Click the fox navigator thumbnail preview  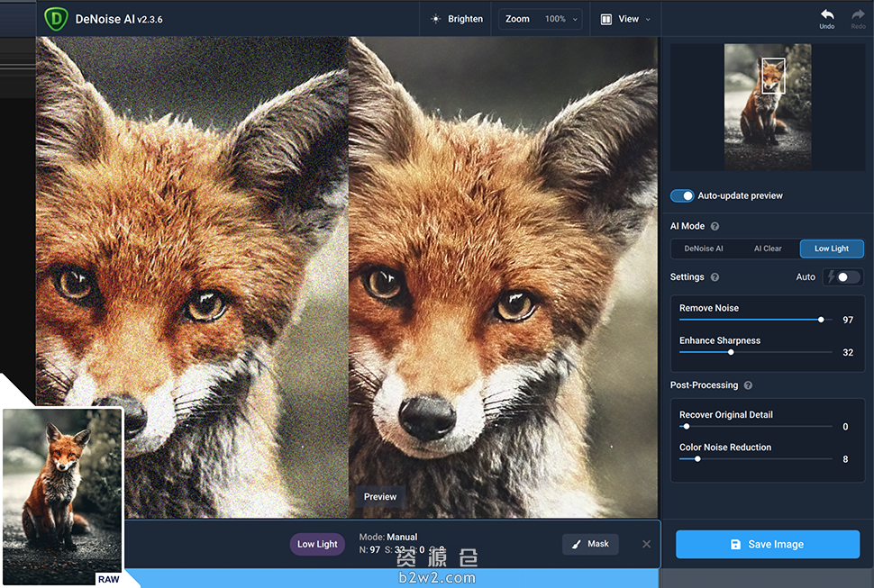[768, 107]
